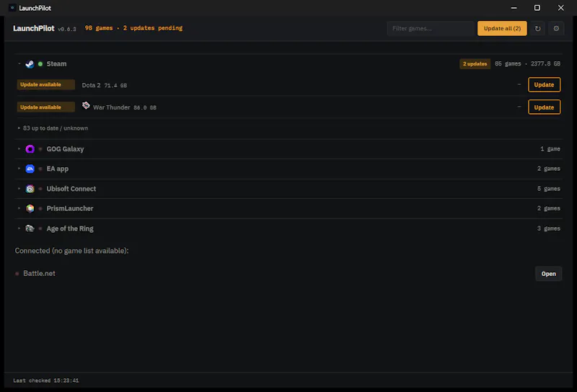Update War Thunder
Image resolution: width=577 pixels, height=392 pixels.
pos(544,107)
